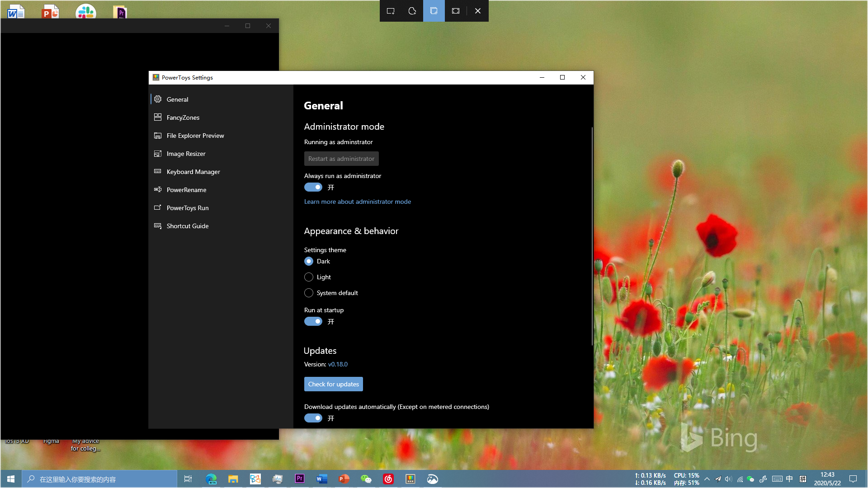Image resolution: width=868 pixels, height=488 pixels.
Task: Select rectangular snip mode in capture toolbar
Action: [x=391, y=11]
